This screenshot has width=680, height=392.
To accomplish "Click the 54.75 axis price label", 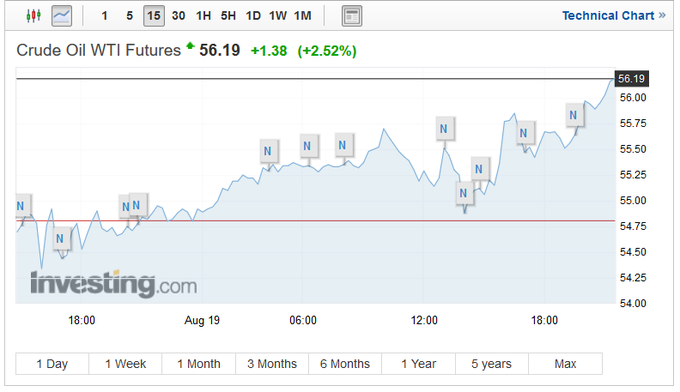I will tap(633, 226).
